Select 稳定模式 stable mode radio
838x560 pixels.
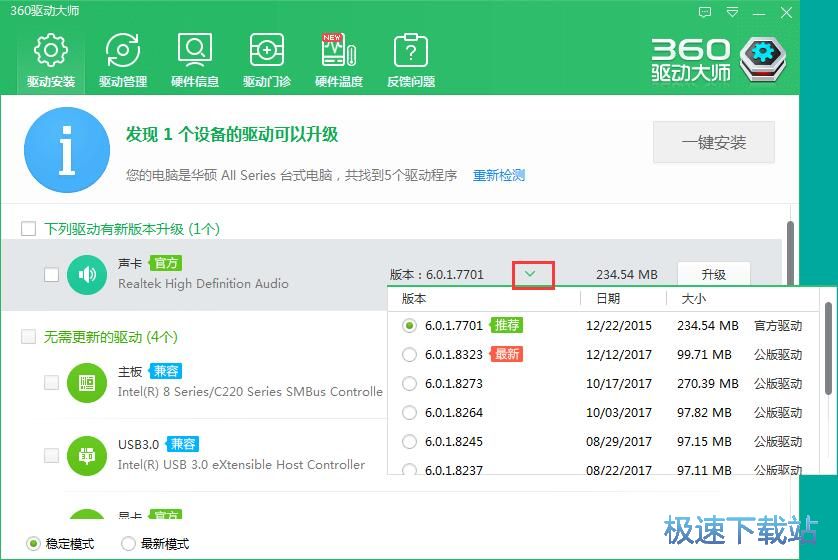point(33,544)
